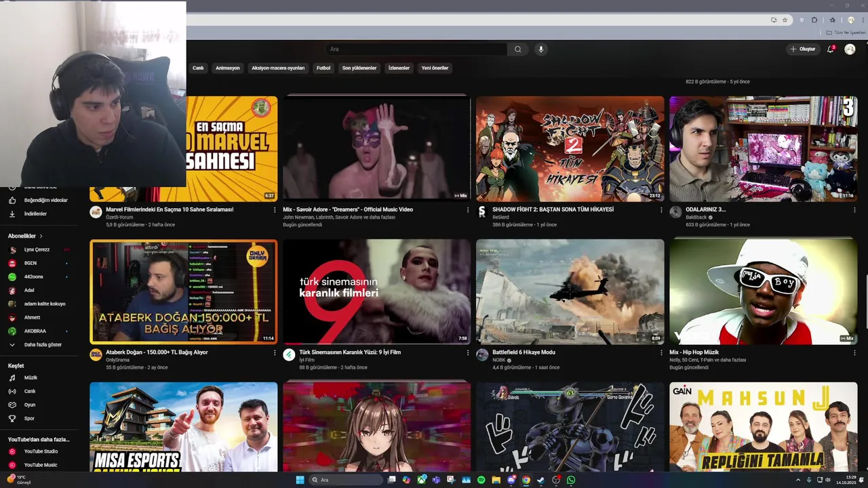Select Son yüklenenler filter chip
The width and height of the screenshot is (868, 488).
[x=359, y=68]
